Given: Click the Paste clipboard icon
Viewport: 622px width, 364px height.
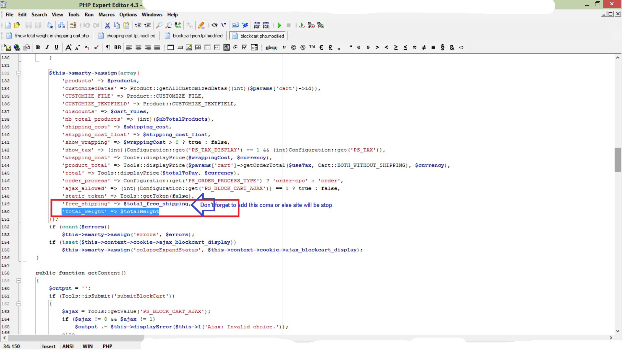Looking at the screenshot, I should 126,25.
